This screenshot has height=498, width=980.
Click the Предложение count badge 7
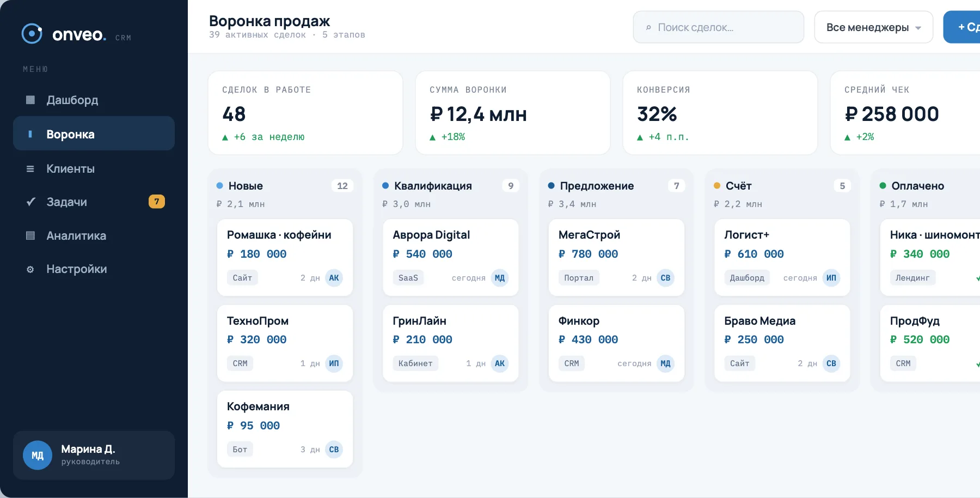tap(676, 186)
